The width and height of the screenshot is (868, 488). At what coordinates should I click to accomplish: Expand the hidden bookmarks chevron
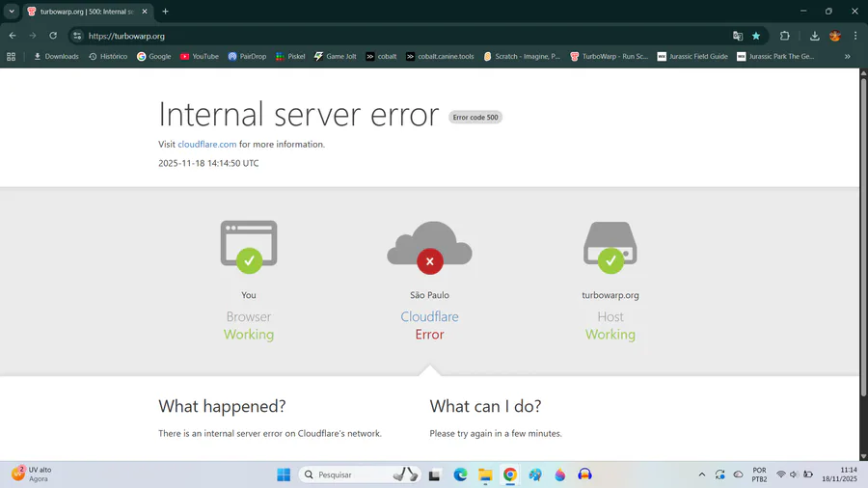coord(847,57)
